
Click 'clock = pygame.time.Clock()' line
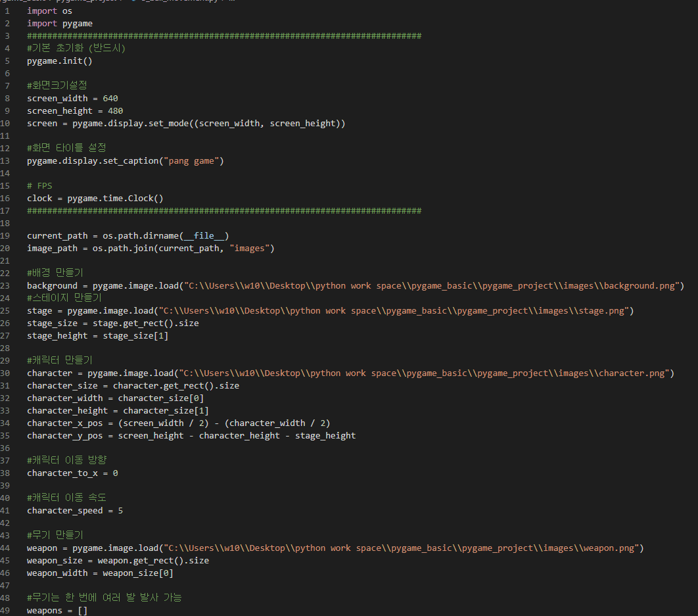(x=95, y=198)
